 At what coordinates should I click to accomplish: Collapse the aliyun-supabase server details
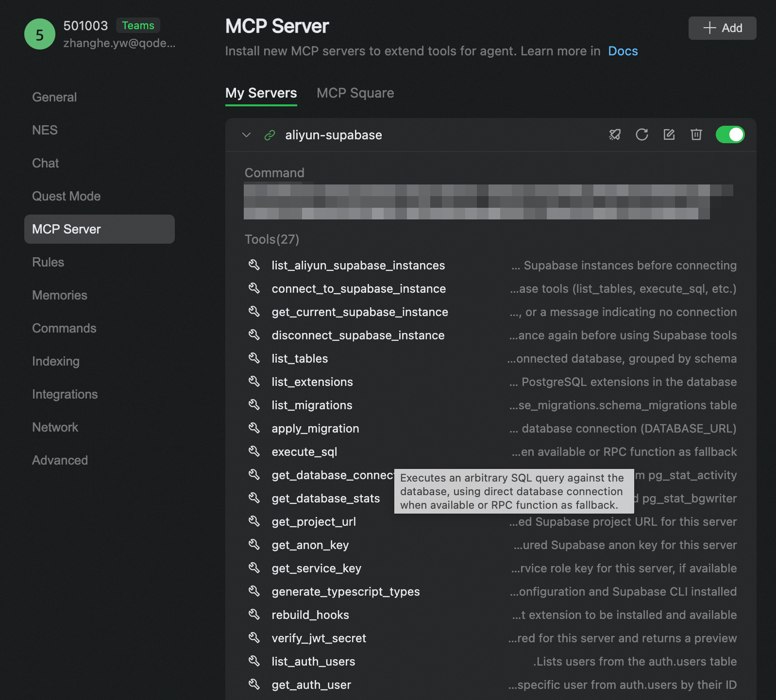[246, 135]
